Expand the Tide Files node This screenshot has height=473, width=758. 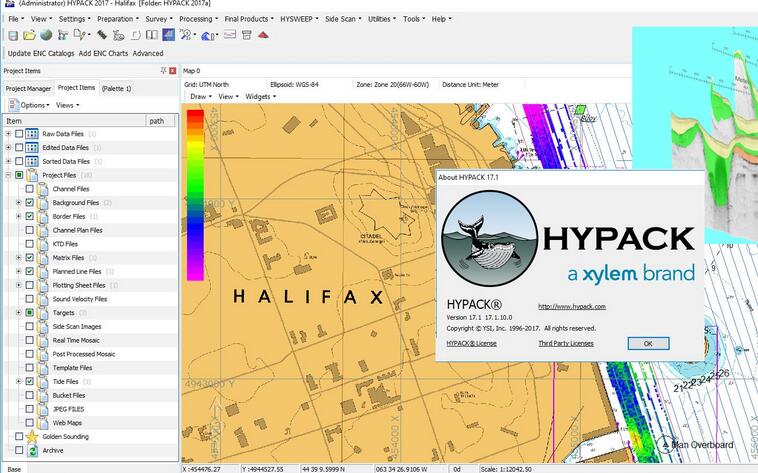pyautogui.click(x=18, y=382)
